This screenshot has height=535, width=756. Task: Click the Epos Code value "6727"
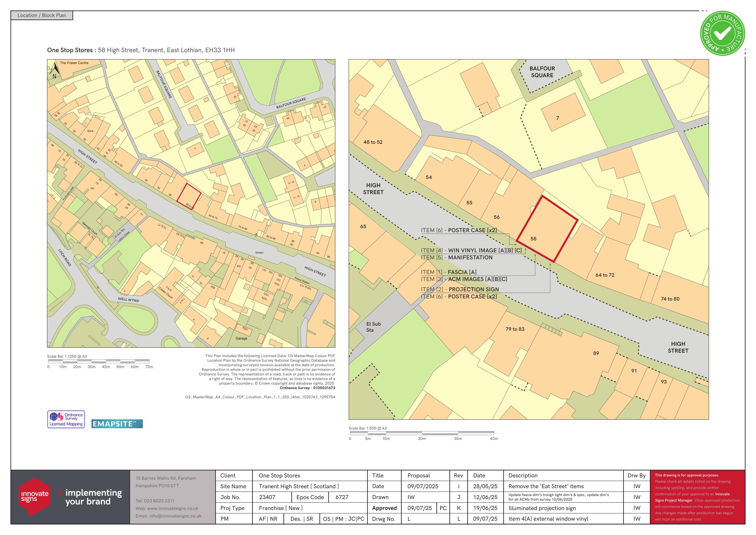(342, 497)
